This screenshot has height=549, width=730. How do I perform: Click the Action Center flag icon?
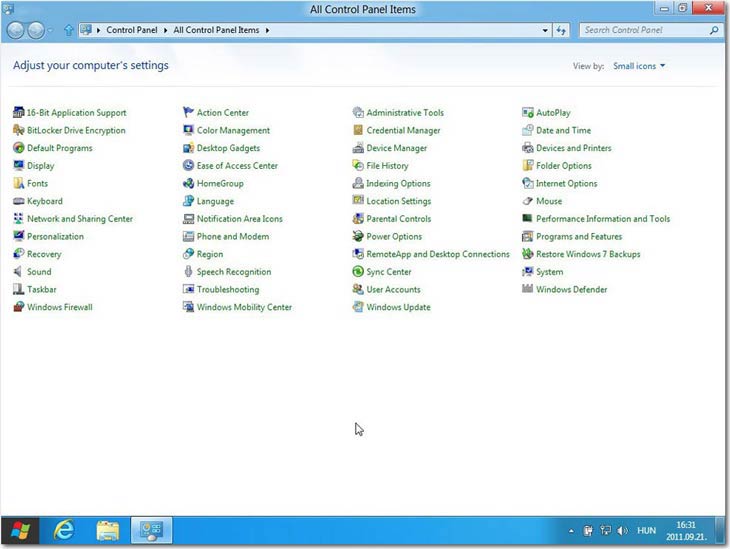pyautogui.click(x=188, y=113)
